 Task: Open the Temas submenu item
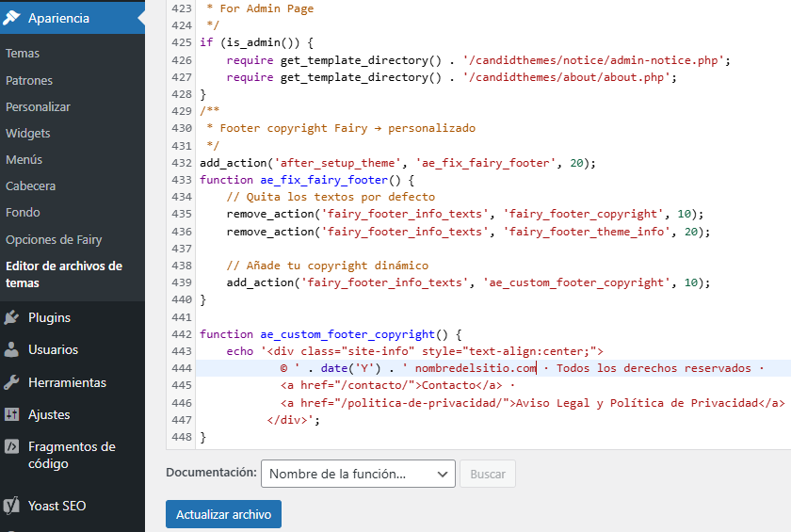pos(23,54)
